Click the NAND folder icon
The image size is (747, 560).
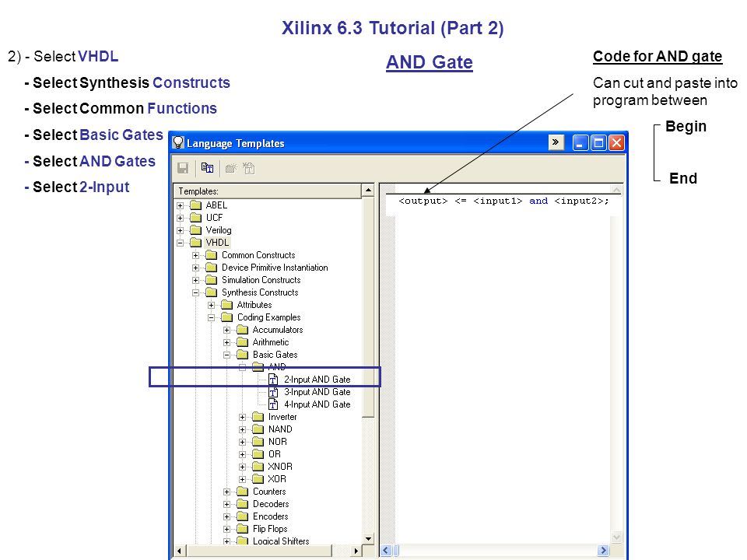pos(258,429)
